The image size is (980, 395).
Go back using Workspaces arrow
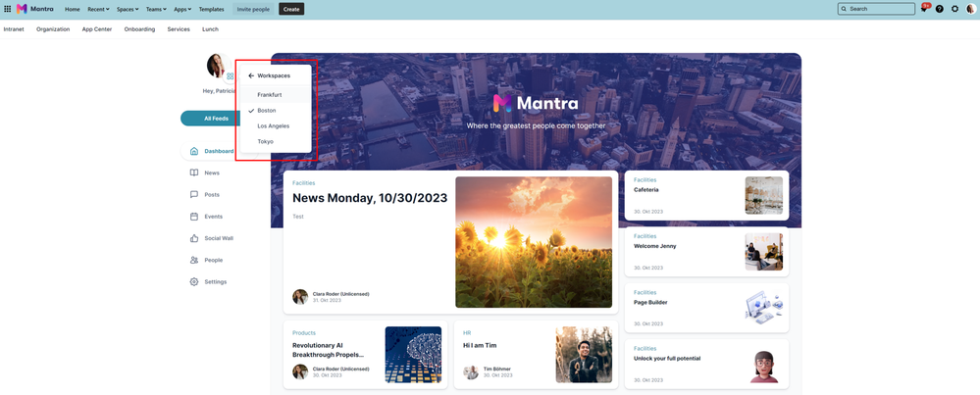pos(251,75)
